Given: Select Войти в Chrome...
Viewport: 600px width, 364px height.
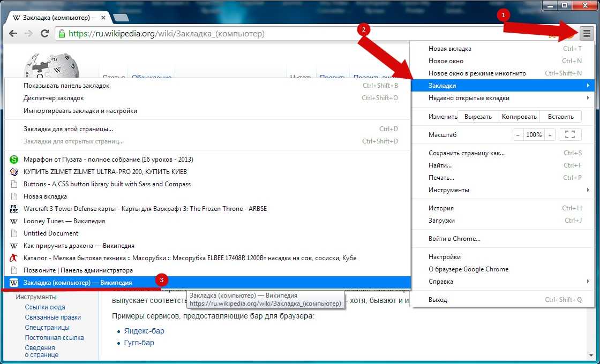Looking at the screenshot, I should point(503,239).
